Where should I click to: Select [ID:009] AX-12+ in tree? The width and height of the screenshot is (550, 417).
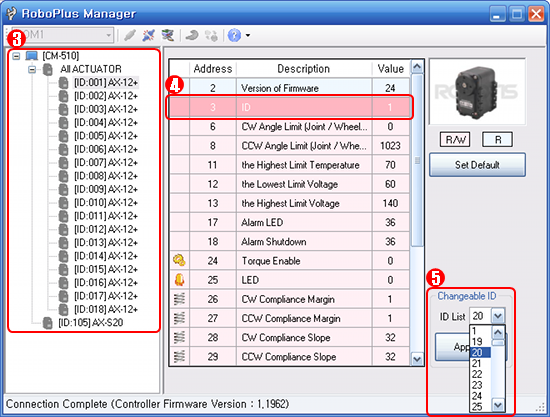[106, 189]
